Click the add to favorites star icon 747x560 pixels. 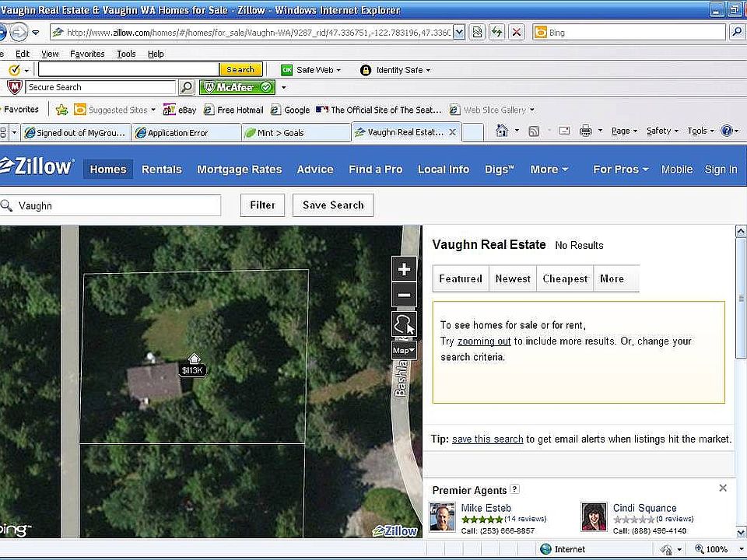point(61,110)
